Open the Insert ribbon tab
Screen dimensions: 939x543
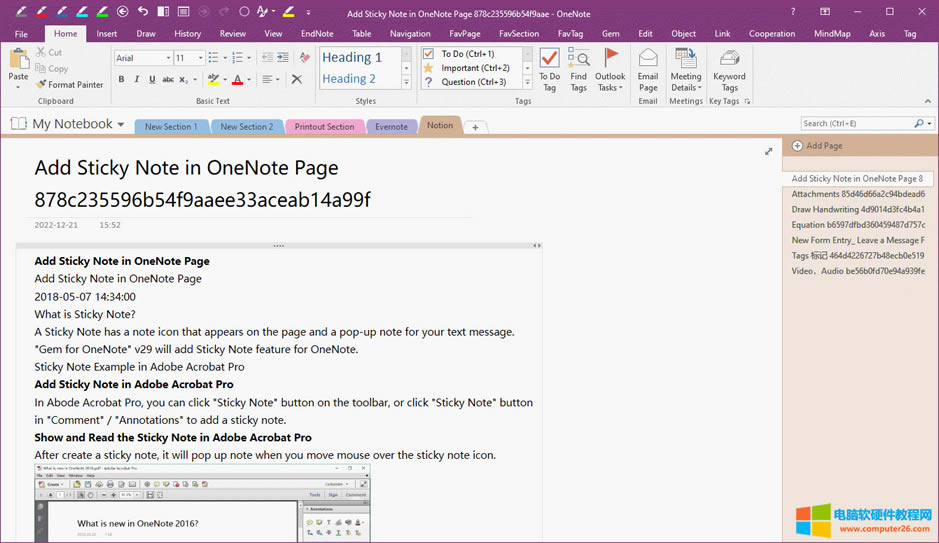click(x=107, y=33)
